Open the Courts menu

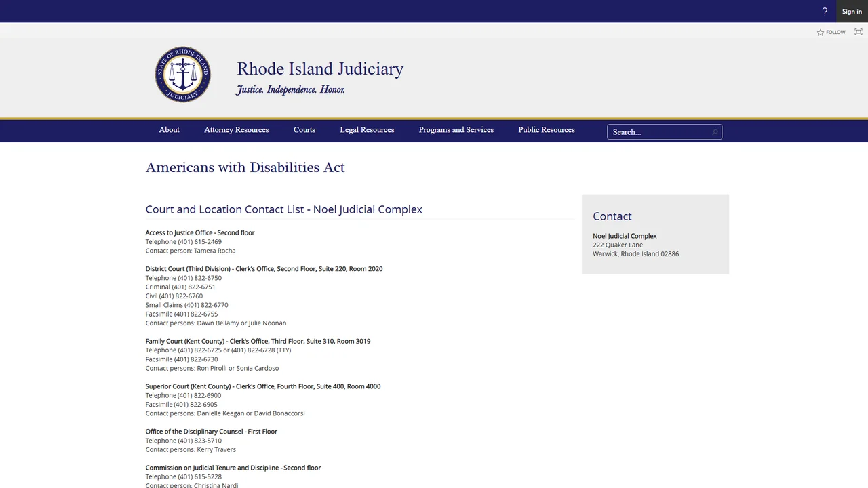click(304, 130)
